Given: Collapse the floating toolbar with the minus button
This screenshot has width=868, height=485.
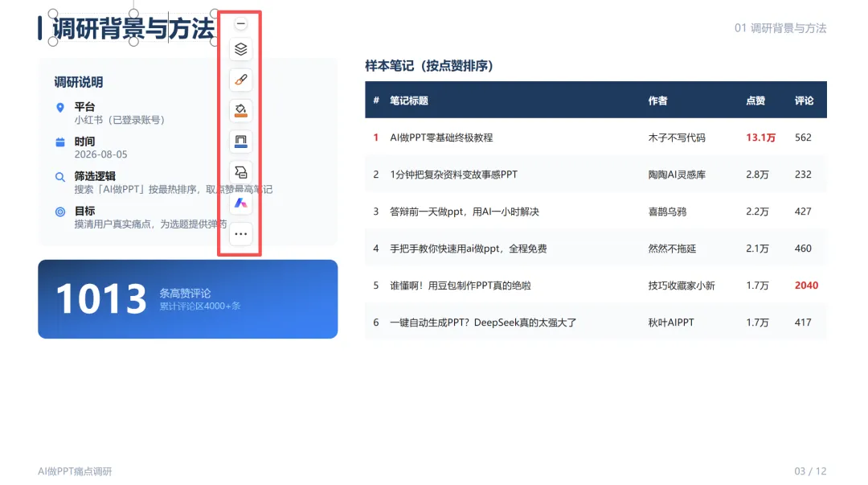Looking at the screenshot, I should pyautogui.click(x=240, y=24).
